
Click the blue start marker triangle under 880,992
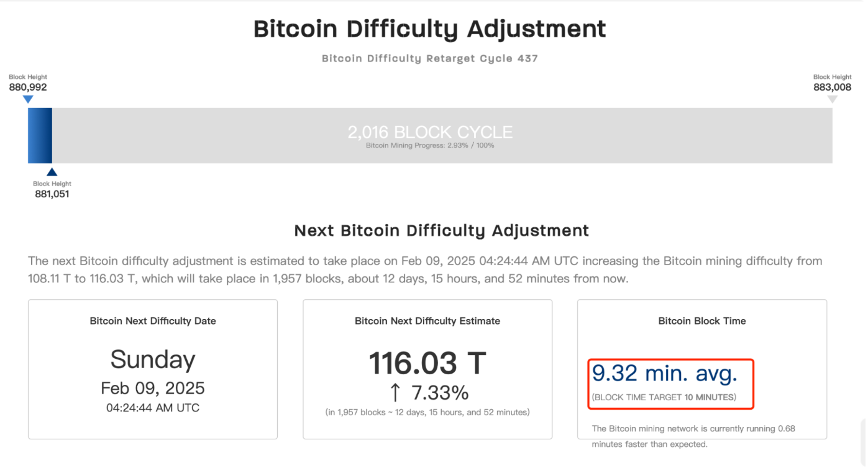point(28,99)
